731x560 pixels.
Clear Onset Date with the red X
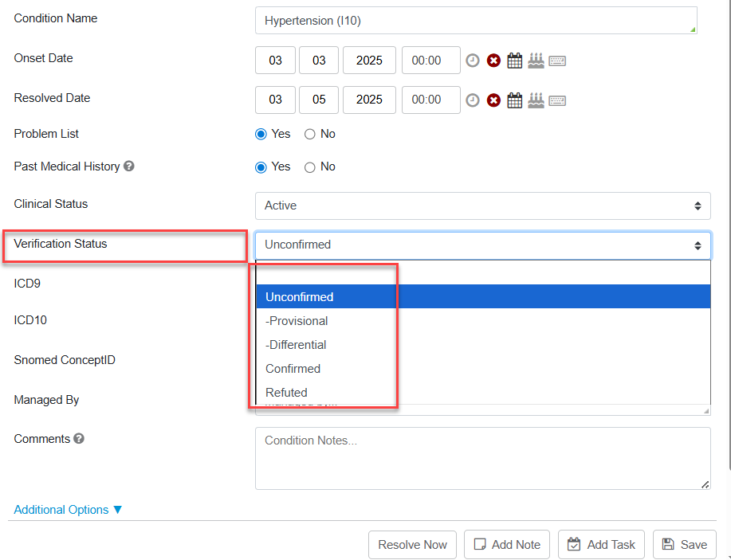493,61
